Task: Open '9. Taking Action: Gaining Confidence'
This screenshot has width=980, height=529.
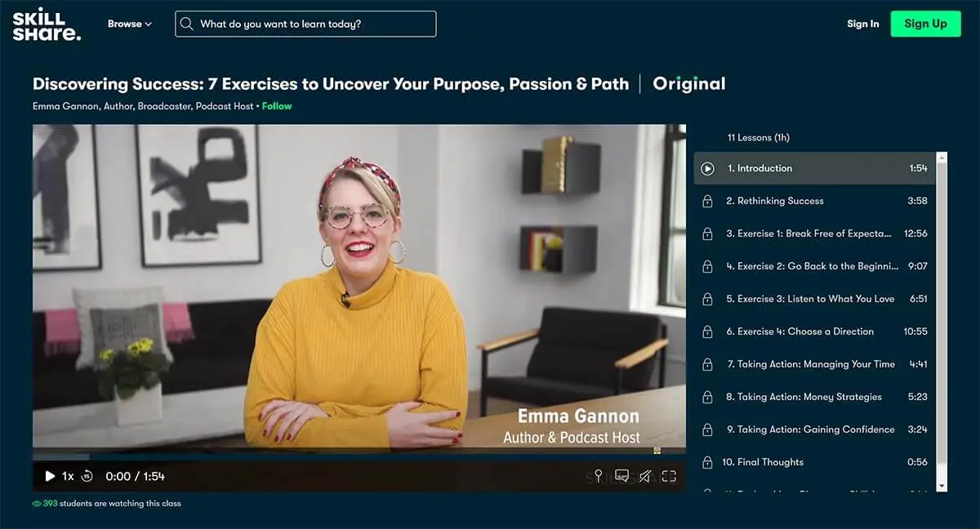Action: pyautogui.click(x=815, y=429)
